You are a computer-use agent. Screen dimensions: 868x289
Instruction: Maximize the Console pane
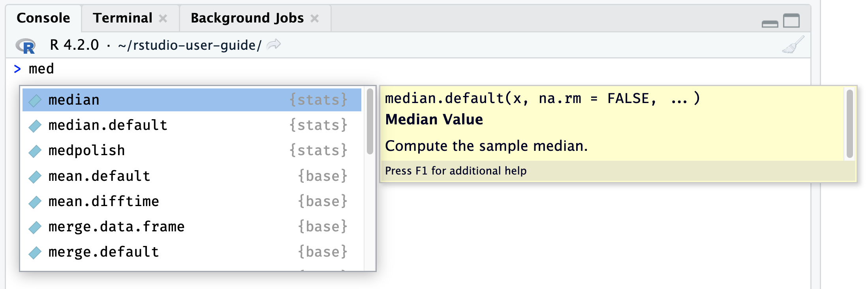[x=791, y=21]
